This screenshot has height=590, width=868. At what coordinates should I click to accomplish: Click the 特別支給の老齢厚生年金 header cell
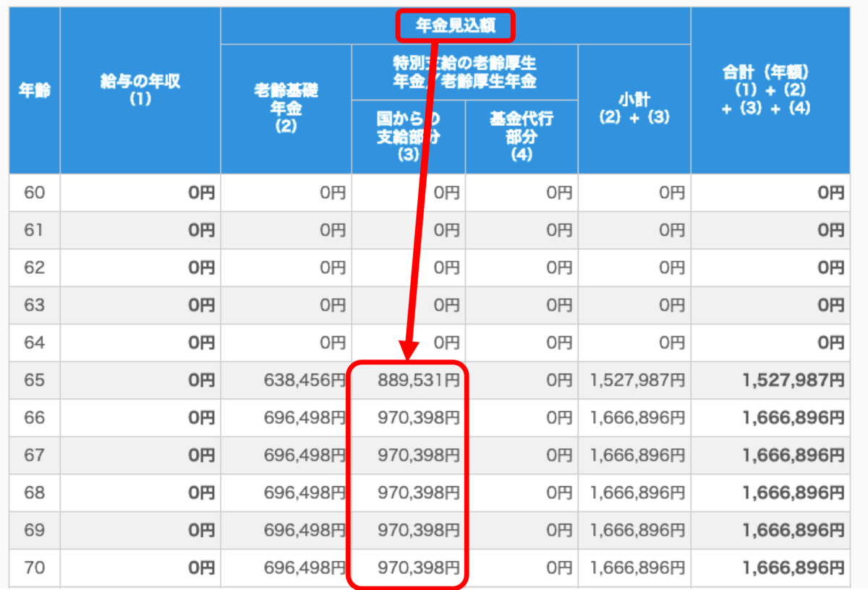tap(464, 72)
